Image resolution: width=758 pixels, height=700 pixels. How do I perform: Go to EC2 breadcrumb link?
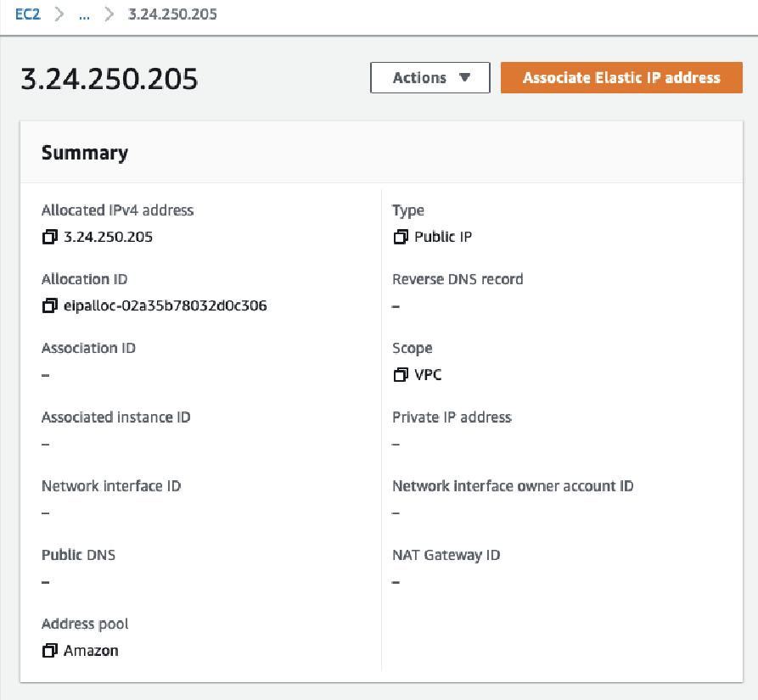(x=27, y=14)
